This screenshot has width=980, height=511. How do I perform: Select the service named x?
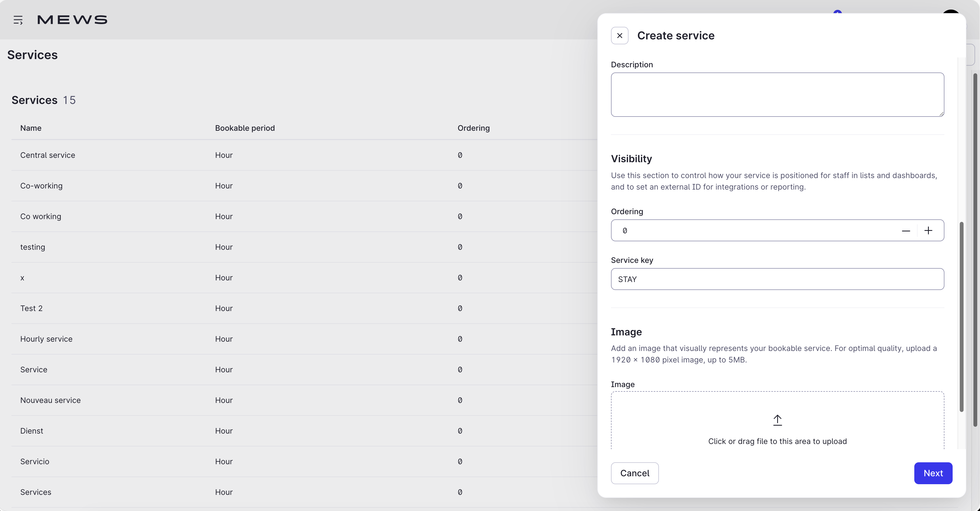click(x=304, y=278)
